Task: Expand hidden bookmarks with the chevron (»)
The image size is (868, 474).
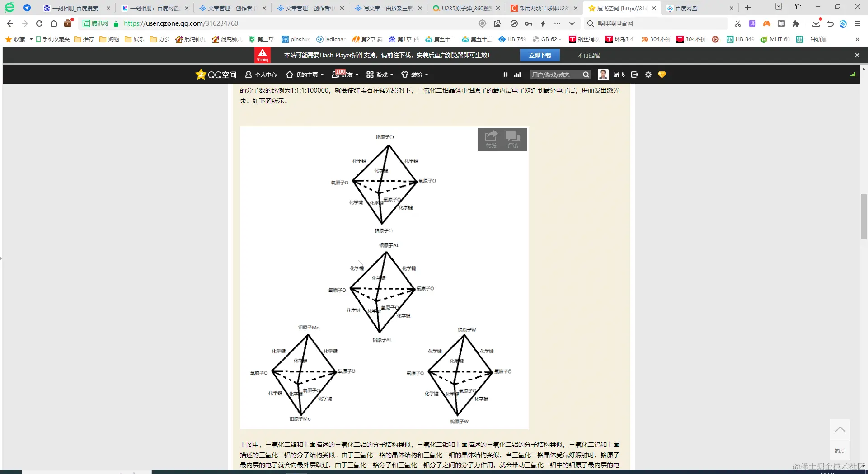Action: click(858, 39)
